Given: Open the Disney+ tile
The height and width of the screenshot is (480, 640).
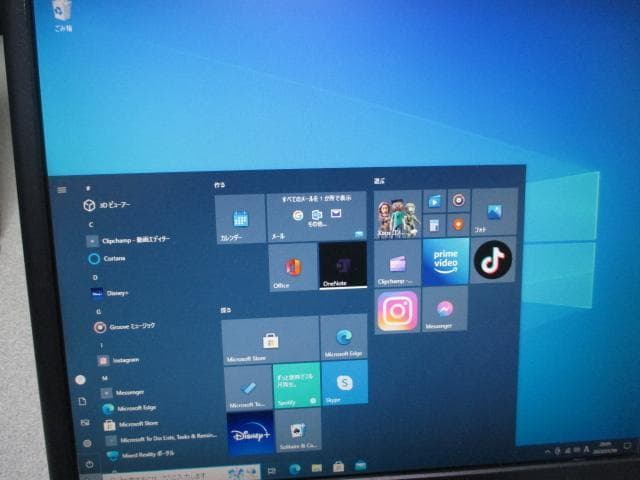Looking at the screenshot, I should point(250,433).
